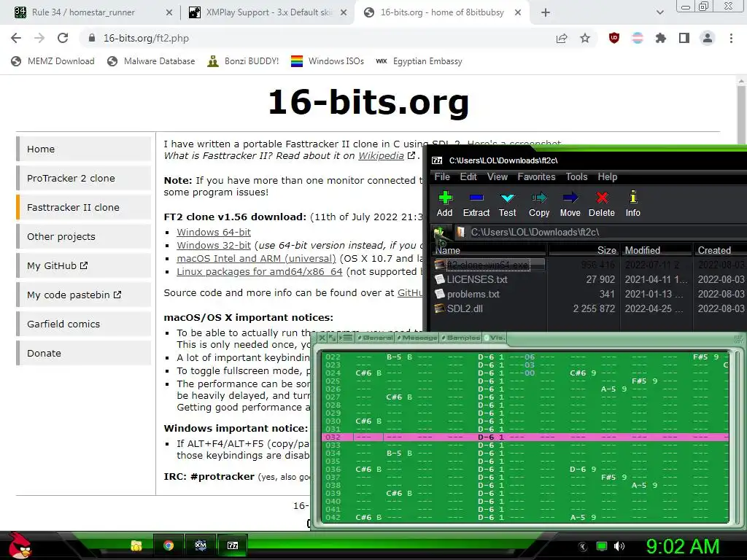Click the 7-Zip taskbar icon
Image resolution: width=747 pixels, height=560 pixels.
233,545
